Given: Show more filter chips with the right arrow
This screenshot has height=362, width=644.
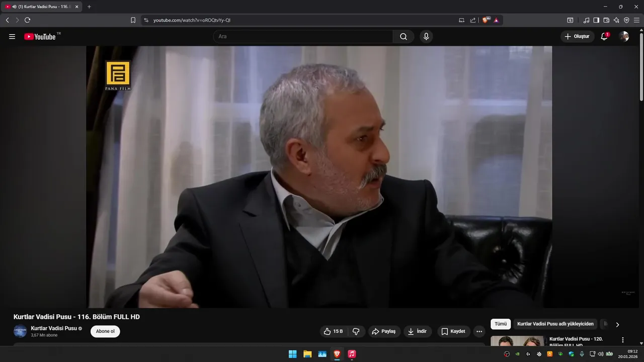Looking at the screenshot, I should (x=617, y=325).
